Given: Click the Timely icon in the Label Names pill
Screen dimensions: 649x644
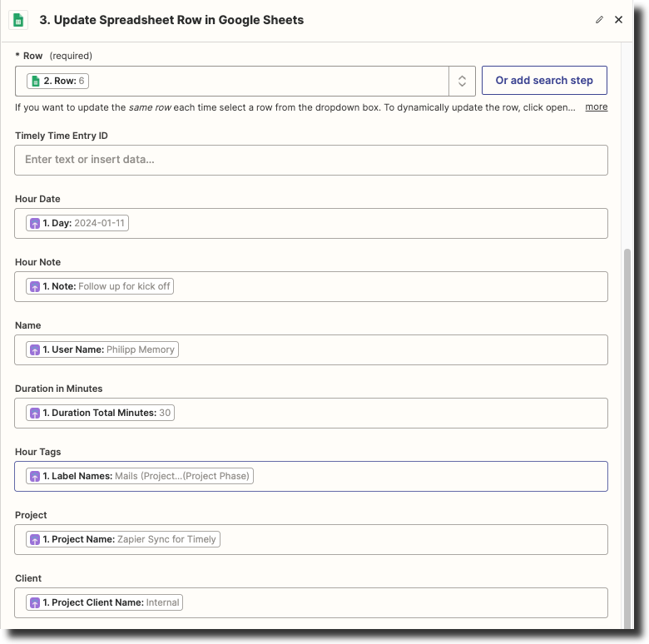Looking at the screenshot, I should [x=35, y=477].
